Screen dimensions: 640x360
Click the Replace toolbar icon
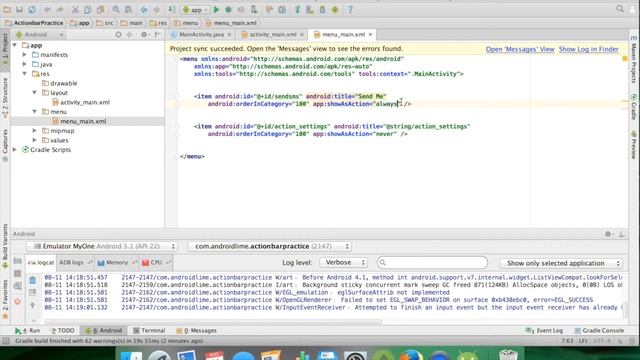tap(128, 9)
